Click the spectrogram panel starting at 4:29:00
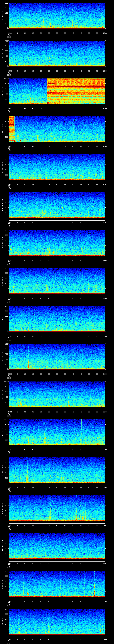The image size is (114, 644). coord(57,584)
